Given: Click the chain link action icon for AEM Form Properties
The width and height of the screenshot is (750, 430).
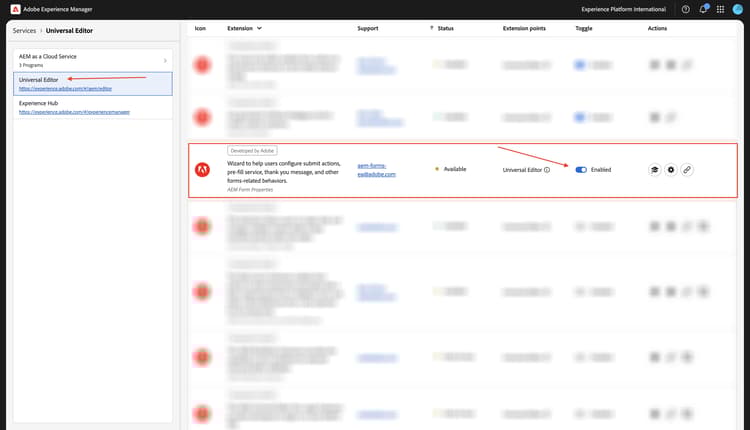Looking at the screenshot, I should (x=687, y=170).
